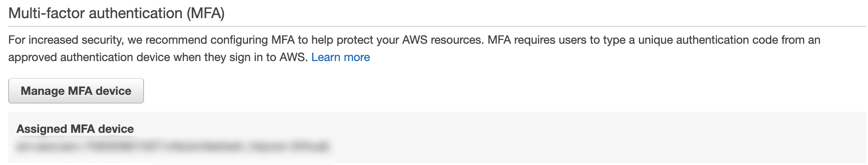Click the divider line under the heading

(437, 27)
